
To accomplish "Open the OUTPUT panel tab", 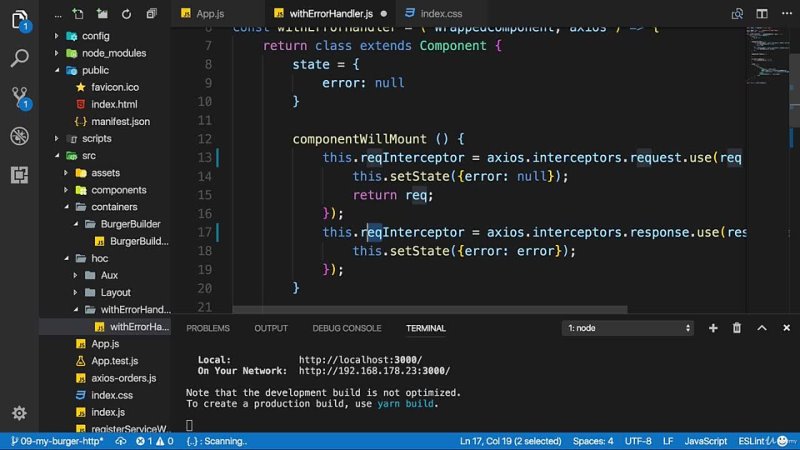I will [271, 328].
